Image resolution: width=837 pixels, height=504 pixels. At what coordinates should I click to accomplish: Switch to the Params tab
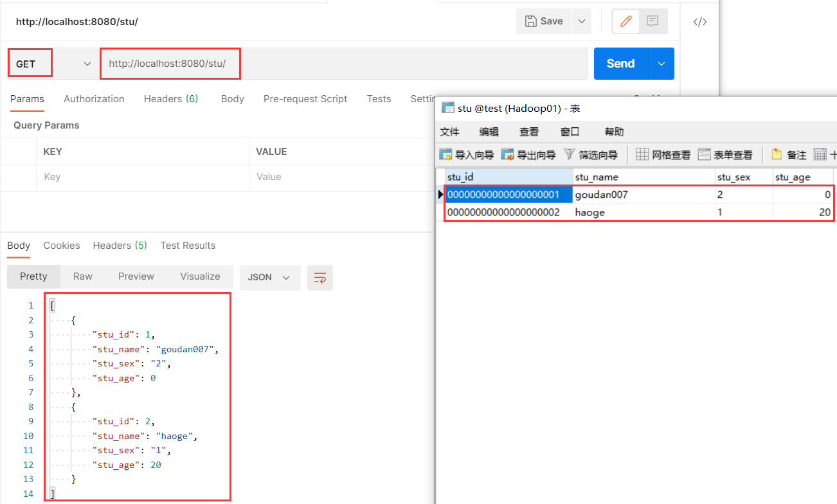pos(27,99)
